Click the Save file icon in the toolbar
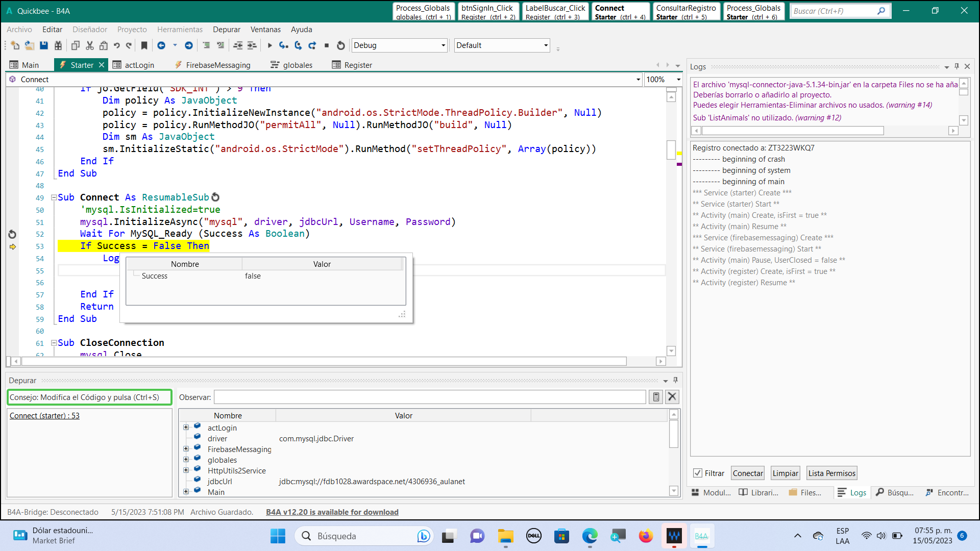The height and width of the screenshot is (551, 980). point(44,45)
